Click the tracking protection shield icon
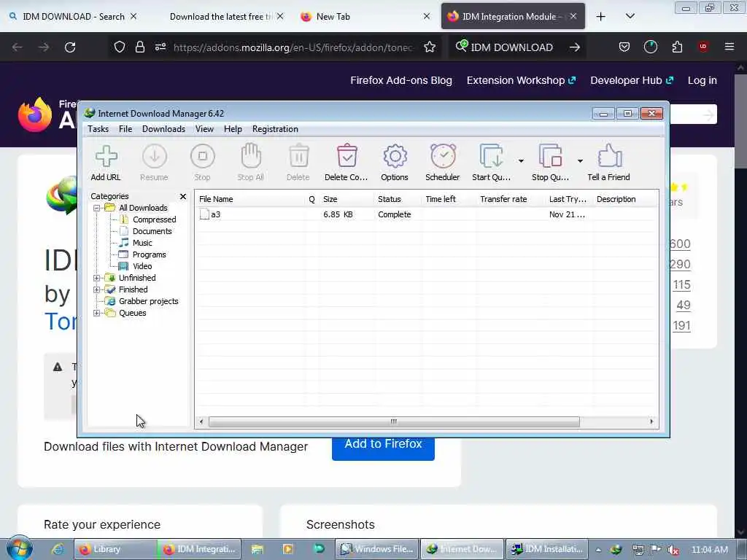Image resolution: width=747 pixels, height=560 pixels. (120, 47)
